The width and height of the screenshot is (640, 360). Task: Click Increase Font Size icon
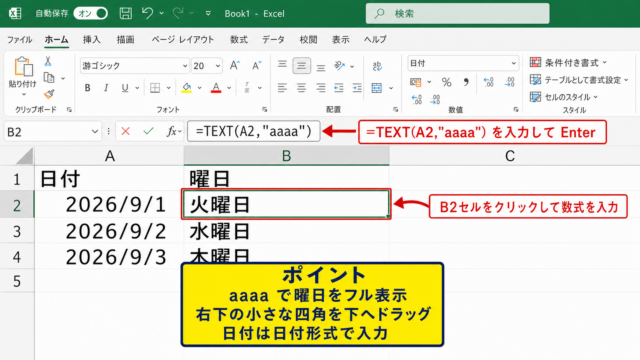click(235, 65)
